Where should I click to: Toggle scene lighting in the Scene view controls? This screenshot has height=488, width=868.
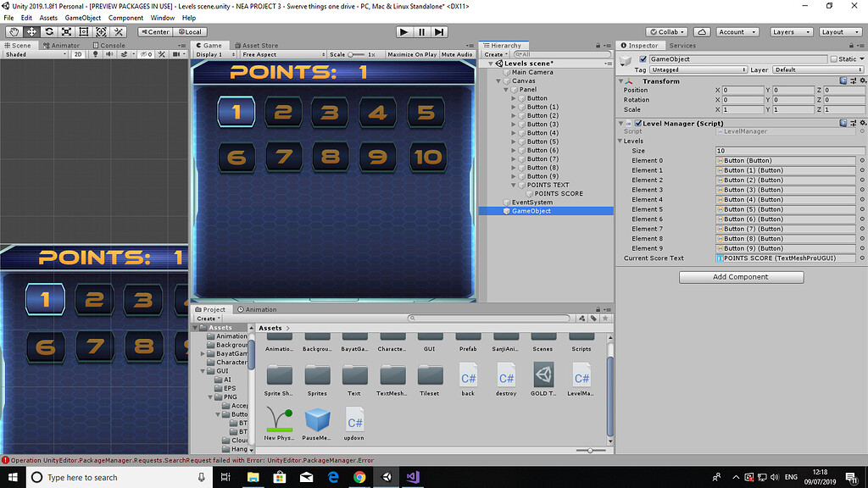click(94, 54)
